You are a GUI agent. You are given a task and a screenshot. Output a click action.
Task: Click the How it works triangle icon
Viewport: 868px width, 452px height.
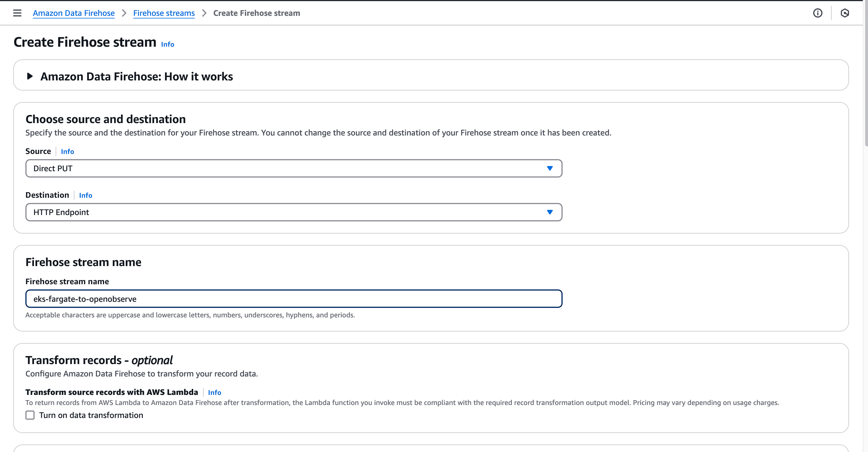30,76
